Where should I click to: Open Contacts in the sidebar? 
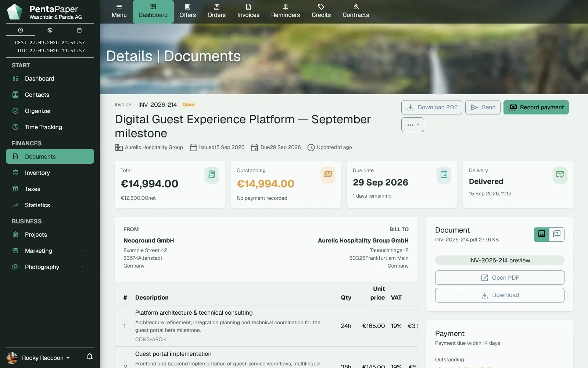pyautogui.click(x=50, y=95)
